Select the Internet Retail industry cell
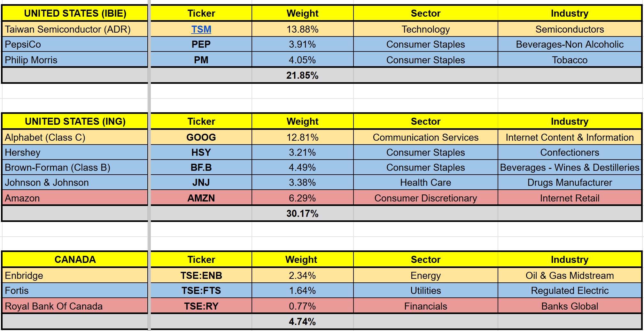Image resolution: width=644 pixels, height=331 pixels. (570, 198)
